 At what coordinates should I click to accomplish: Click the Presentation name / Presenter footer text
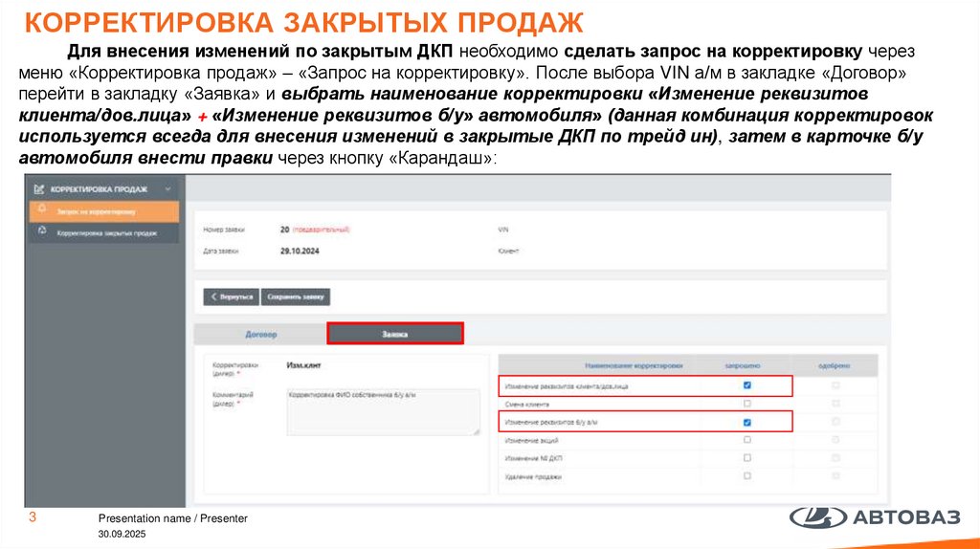[x=173, y=518]
